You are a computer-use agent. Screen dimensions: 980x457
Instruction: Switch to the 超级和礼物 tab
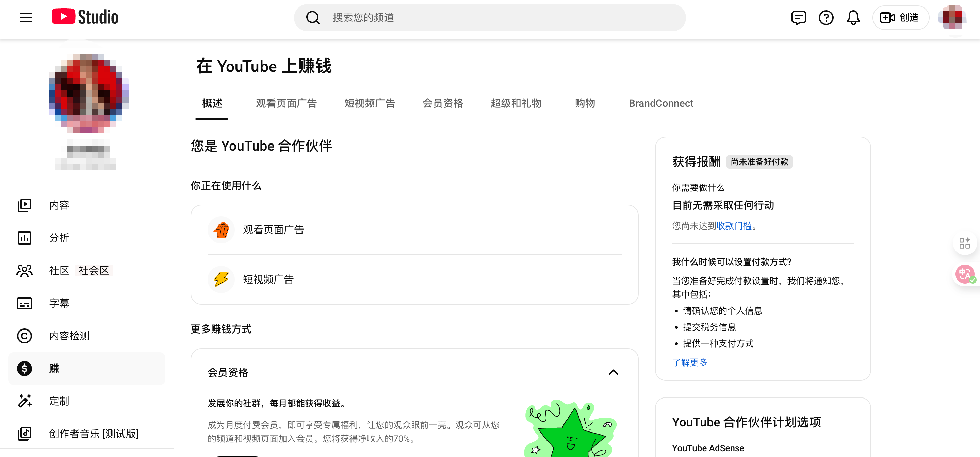(516, 103)
